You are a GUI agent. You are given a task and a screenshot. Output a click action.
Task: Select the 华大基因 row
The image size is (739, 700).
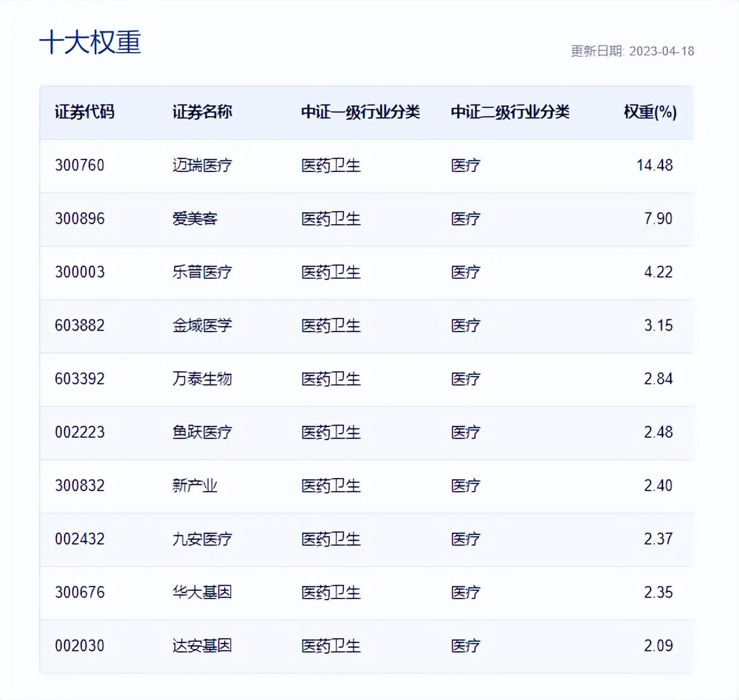pyautogui.click(x=202, y=592)
